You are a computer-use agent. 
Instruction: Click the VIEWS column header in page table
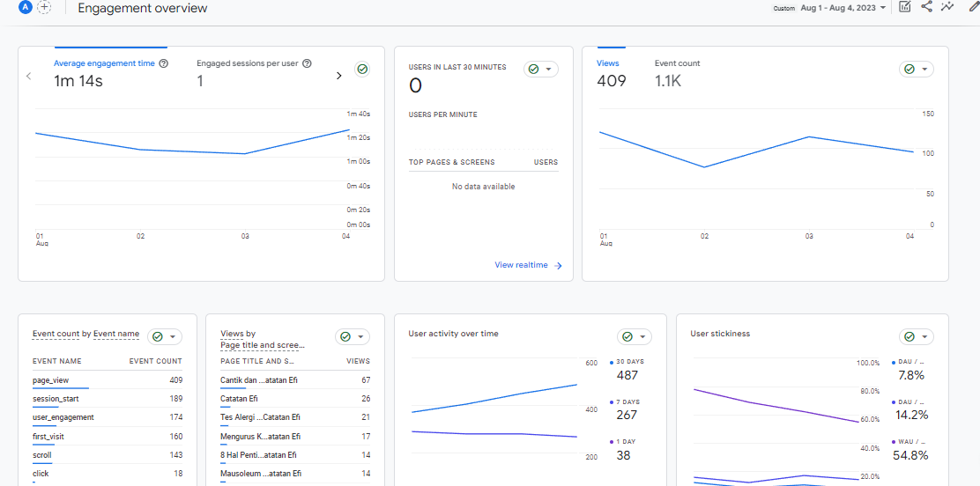358,361
